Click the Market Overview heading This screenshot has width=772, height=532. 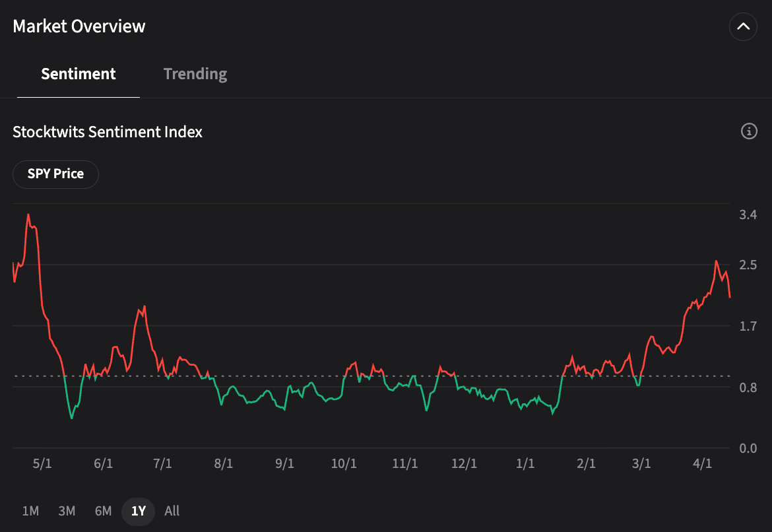79,26
